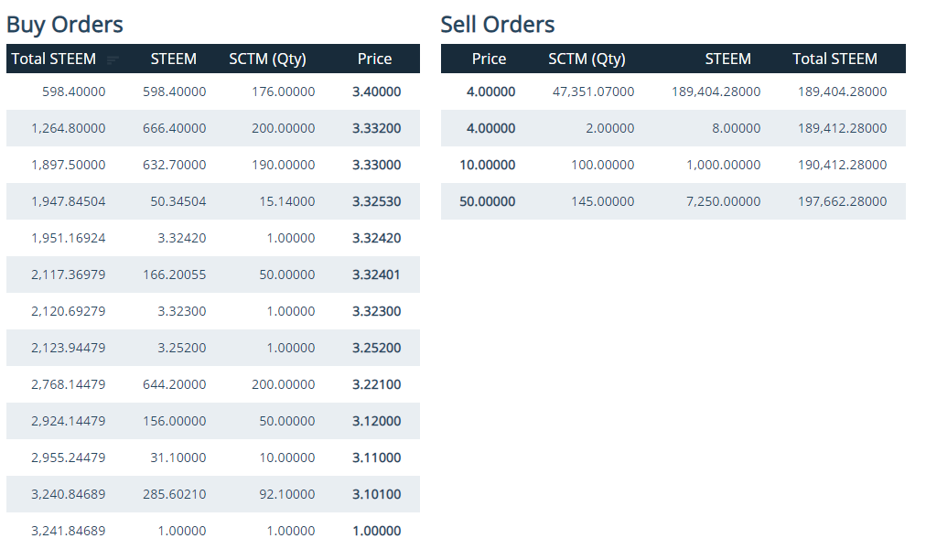
Task: Click the STEEM column header in Buy Orders
Action: (x=174, y=59)
